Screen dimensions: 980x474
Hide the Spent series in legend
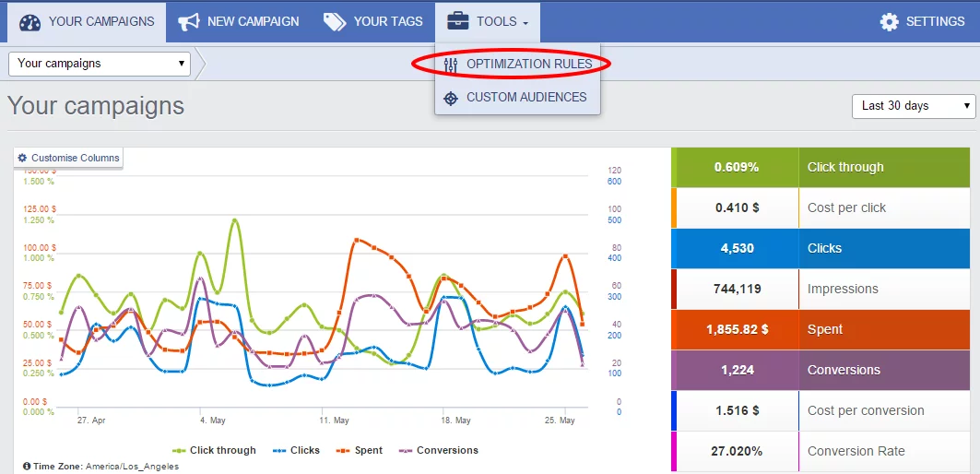[360, 451]
